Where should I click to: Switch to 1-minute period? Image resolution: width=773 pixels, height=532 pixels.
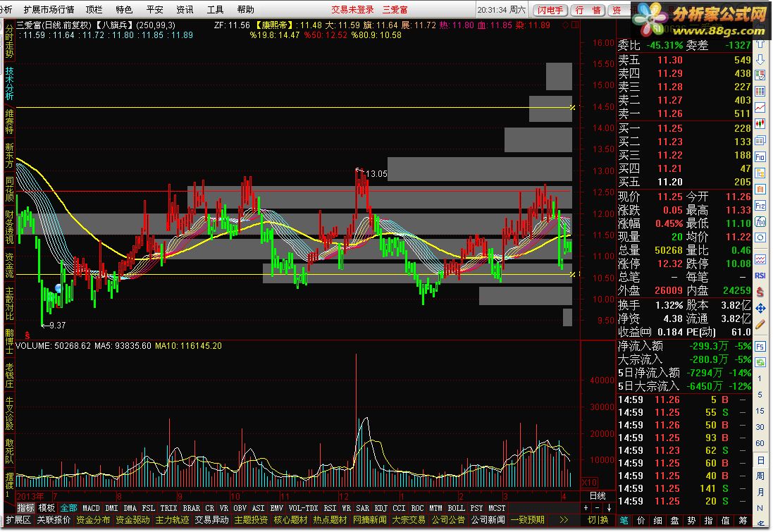(x=760, y=378)
